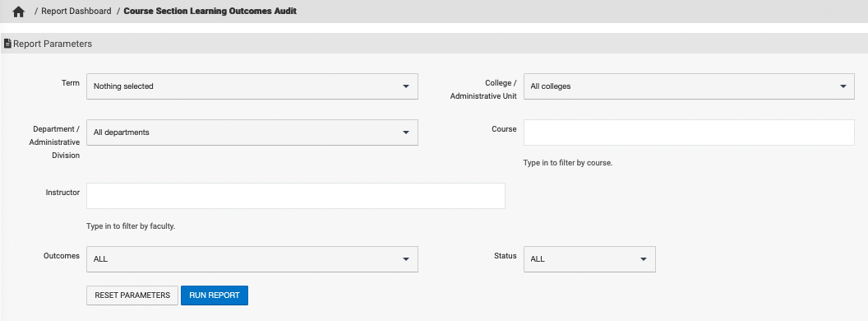Select Course Section Learning Outcomes Audit breadcrumb
Screen dimensions: 868x321
coord(210,11)
